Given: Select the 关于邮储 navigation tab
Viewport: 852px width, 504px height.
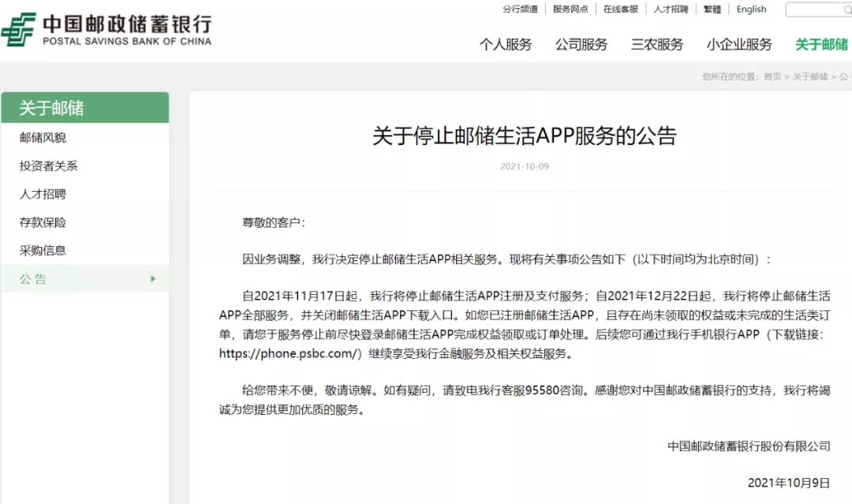Looking at the screenshot, I should point(822,44).
